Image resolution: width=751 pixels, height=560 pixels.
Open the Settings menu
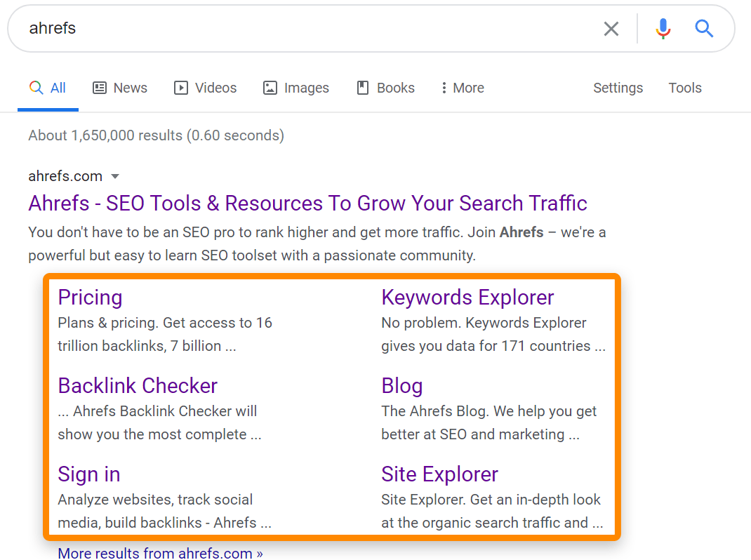[x=618, y=87]
